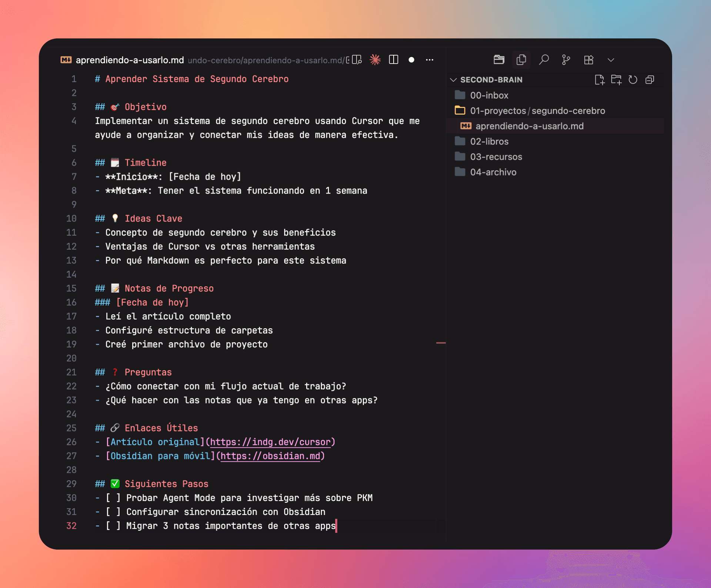Collapse all folders in the explorer
Viewport: 711px width, 588px height.
650,80
